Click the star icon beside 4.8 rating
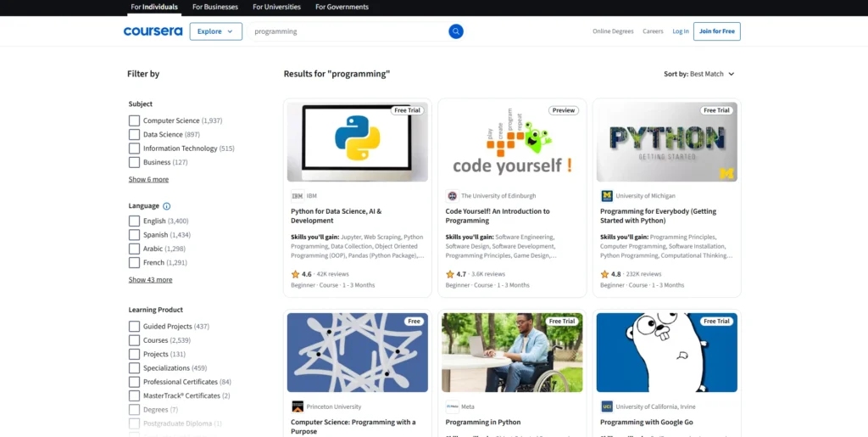 point(604,274)
